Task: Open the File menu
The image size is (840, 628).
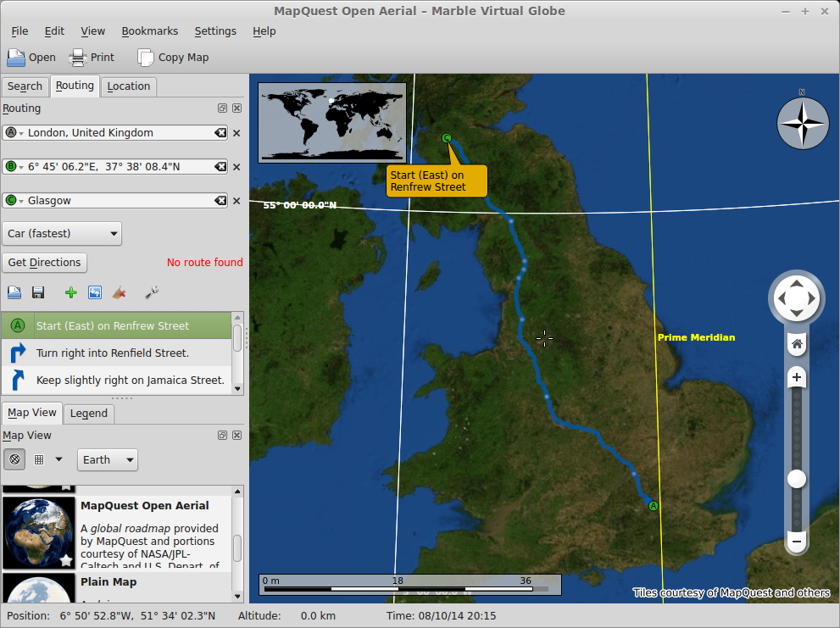Action: pyautogui.click(x=19, y=31)
